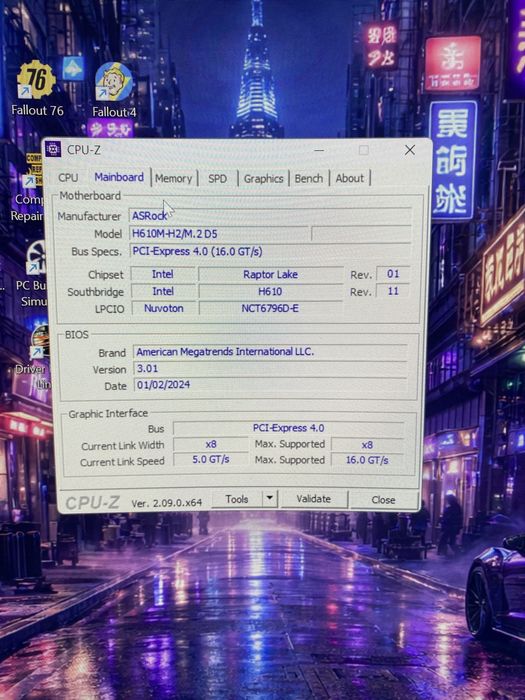Image resolution: width=525 pixels, height=700 pixels.
Task: Switch to the SPD tab
Action: tap(217, 179)
